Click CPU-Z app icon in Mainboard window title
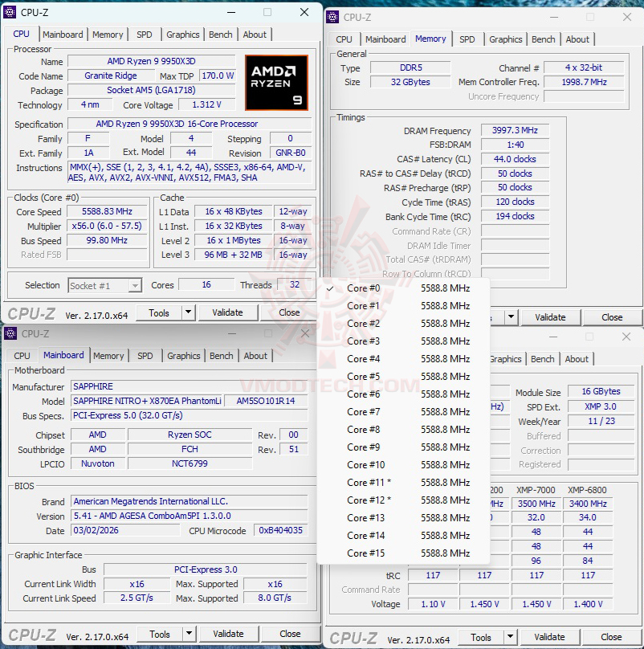The width and height of the screenshot is (644, 649). 10,333
